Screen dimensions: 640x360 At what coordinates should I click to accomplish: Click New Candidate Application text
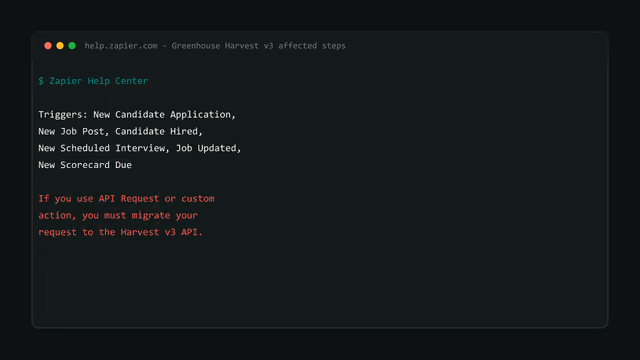[x=162, y=115]
